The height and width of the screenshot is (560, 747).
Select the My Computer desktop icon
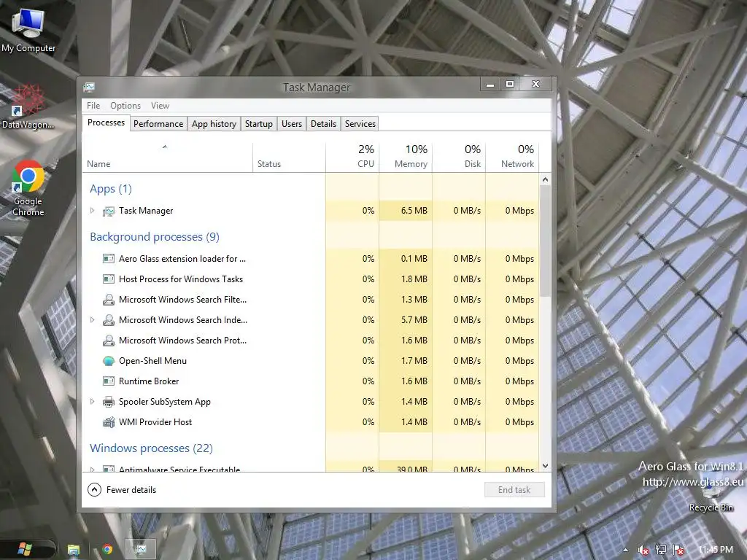(x=28, y=29)
